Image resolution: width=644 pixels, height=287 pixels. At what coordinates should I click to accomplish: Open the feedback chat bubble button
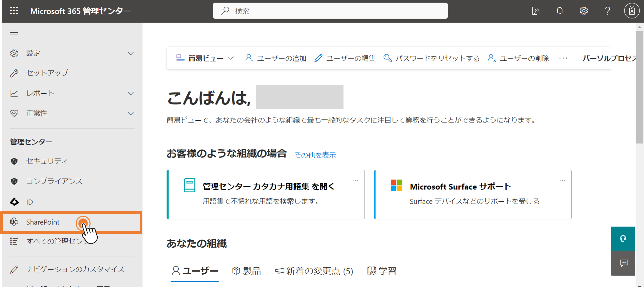(623, 263)
